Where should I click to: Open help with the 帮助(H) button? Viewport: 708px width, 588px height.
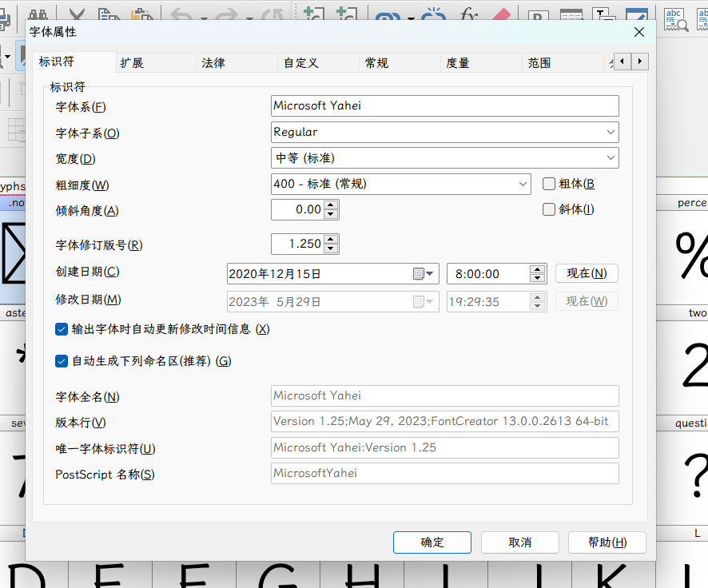point(607,542)
